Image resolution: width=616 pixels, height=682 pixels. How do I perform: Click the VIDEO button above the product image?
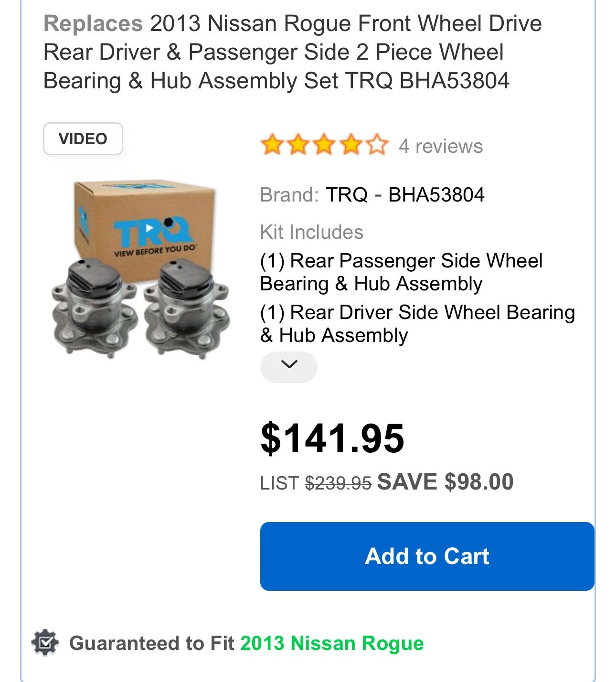(83, 139)
